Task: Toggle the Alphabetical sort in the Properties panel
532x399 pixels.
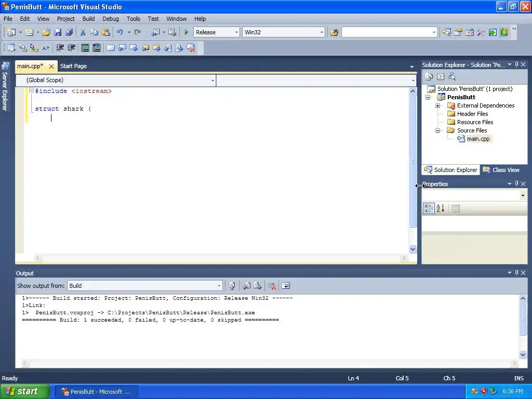Action: pyautogui.click(x=440, y=208)
